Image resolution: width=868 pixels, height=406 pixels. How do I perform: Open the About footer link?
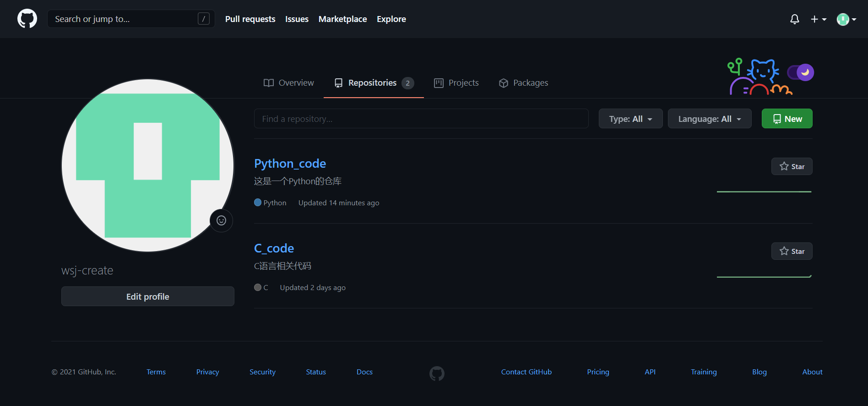point(812,372)
